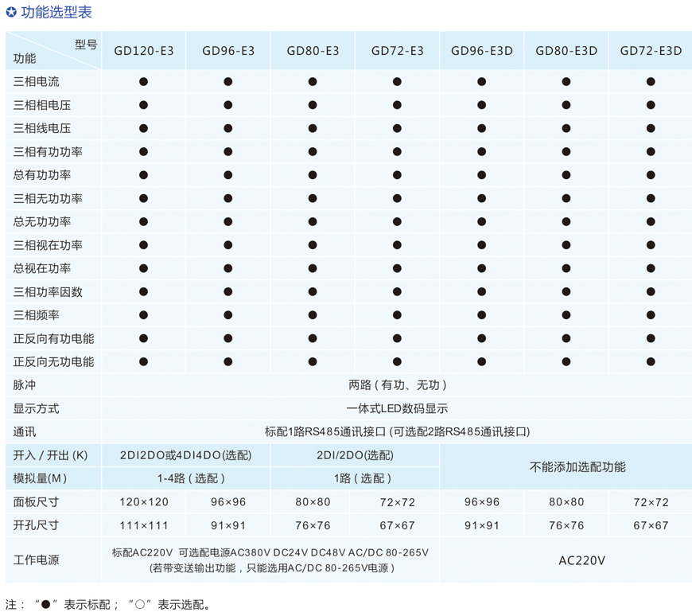
Task: Click the 一体式LED数码显示 cell
Action: 397,408
